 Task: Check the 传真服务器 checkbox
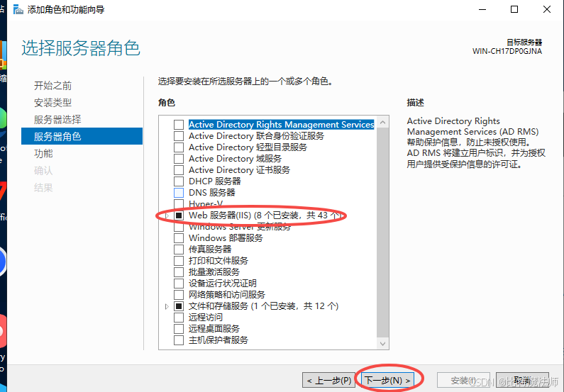pos(179,250)
